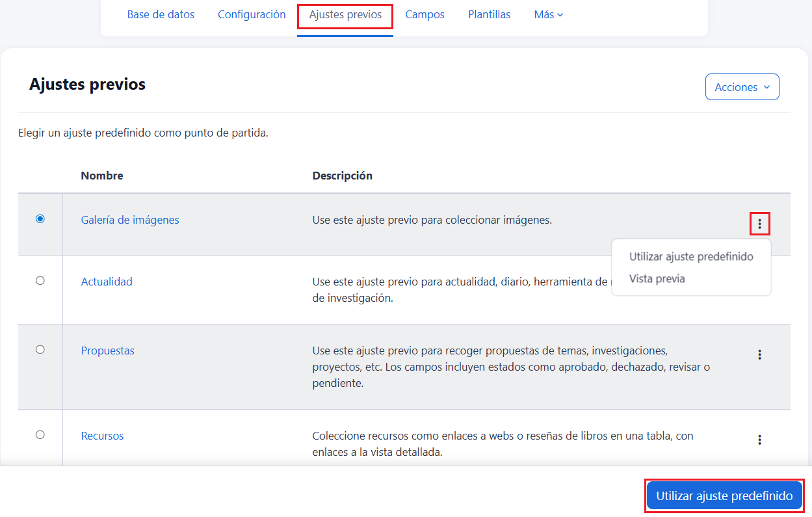812x517 pixels.
Task: Open the three-dot menu in Propuestas row
Action: [759, 354]
